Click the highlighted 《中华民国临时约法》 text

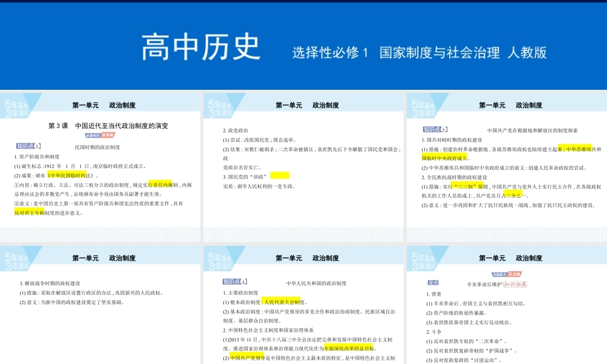tap(70, 175)
